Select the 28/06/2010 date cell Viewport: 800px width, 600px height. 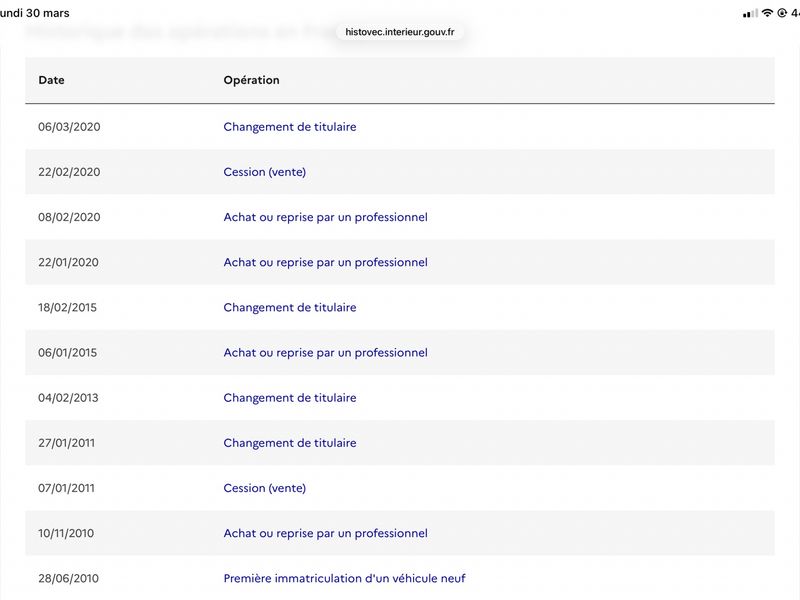click(x=68, y=579)
